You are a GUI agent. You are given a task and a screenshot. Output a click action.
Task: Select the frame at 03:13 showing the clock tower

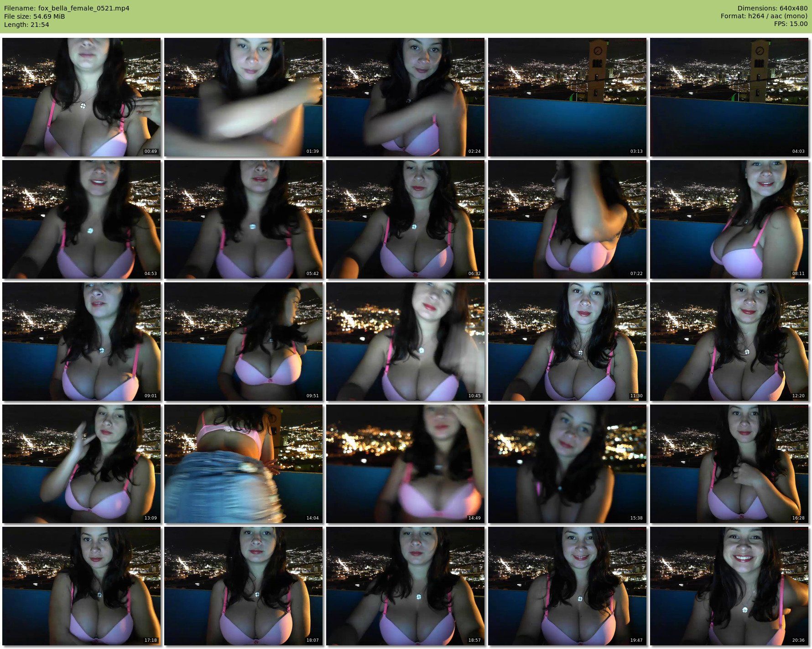567,97
